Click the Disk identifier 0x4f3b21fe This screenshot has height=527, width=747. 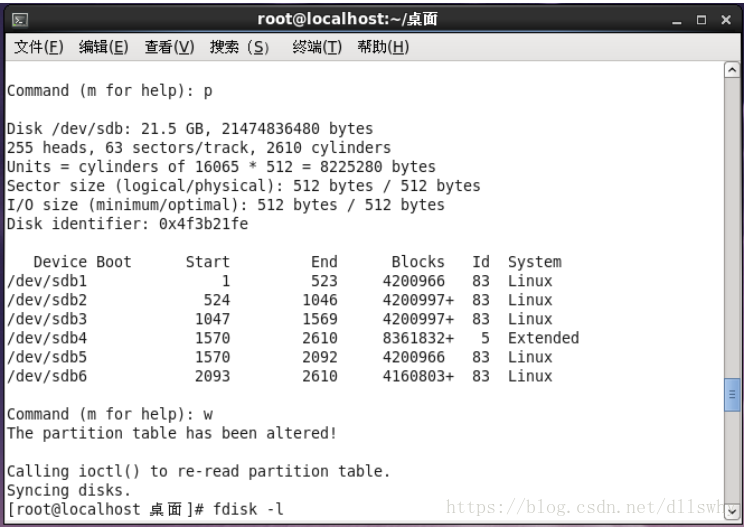(203, 223)
